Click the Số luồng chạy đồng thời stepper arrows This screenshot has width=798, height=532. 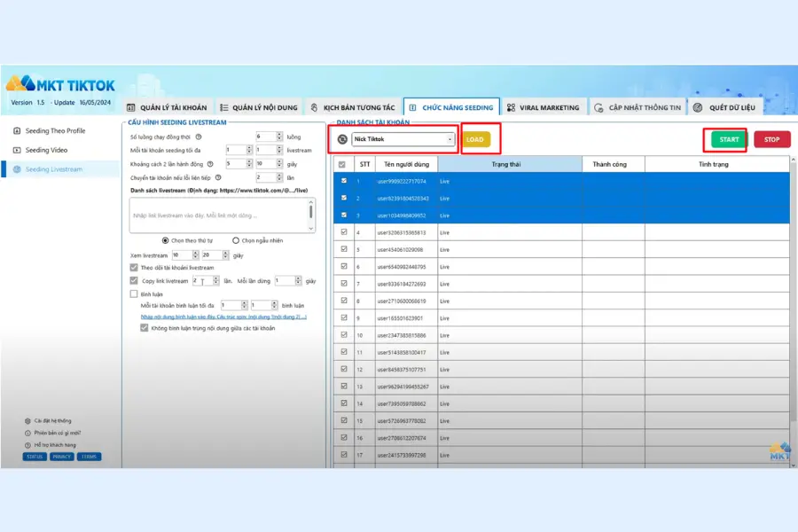(x=279, y=137)
